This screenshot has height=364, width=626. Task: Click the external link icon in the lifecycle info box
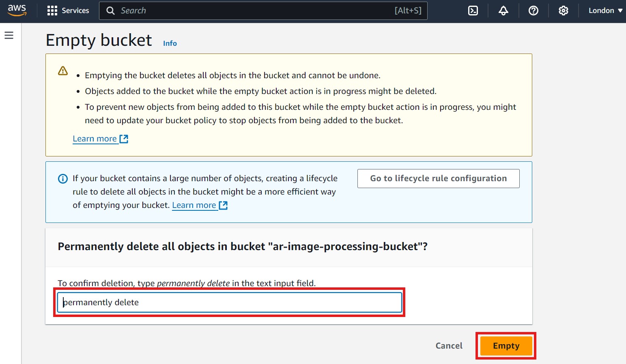[224, 206]
